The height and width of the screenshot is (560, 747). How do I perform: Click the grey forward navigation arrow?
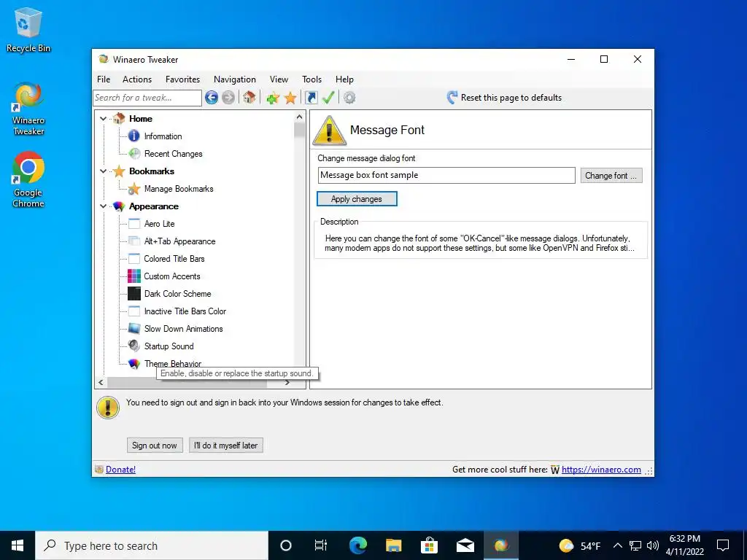click(228, 98)
